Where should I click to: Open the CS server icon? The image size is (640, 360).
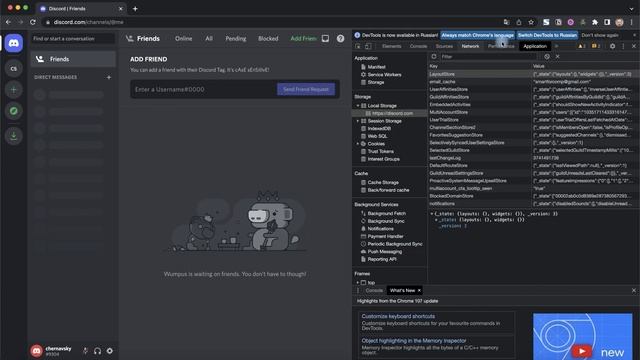(x=14, y=68)
